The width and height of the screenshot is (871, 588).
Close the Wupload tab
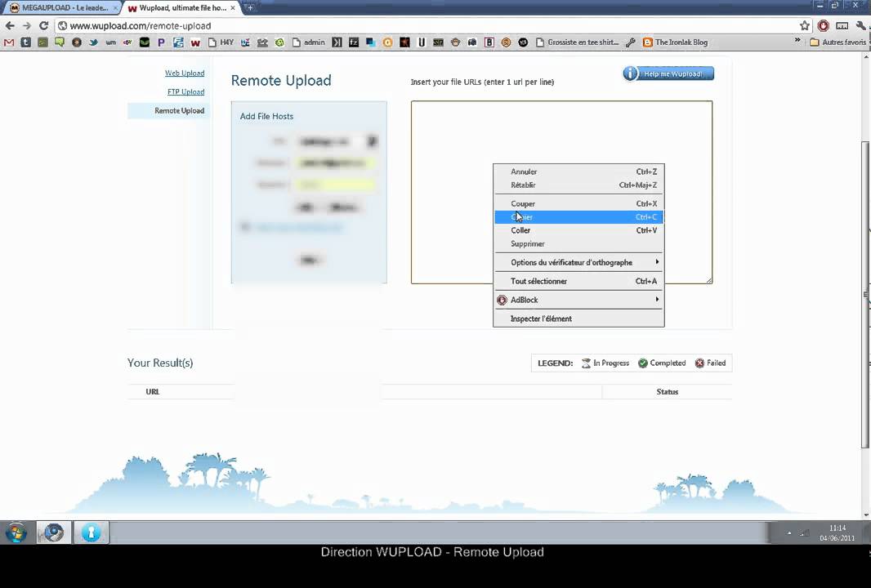[x=233, y=8]
